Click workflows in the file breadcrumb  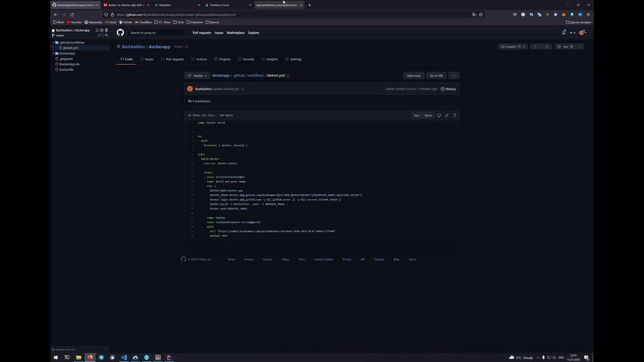click(256, 75)
